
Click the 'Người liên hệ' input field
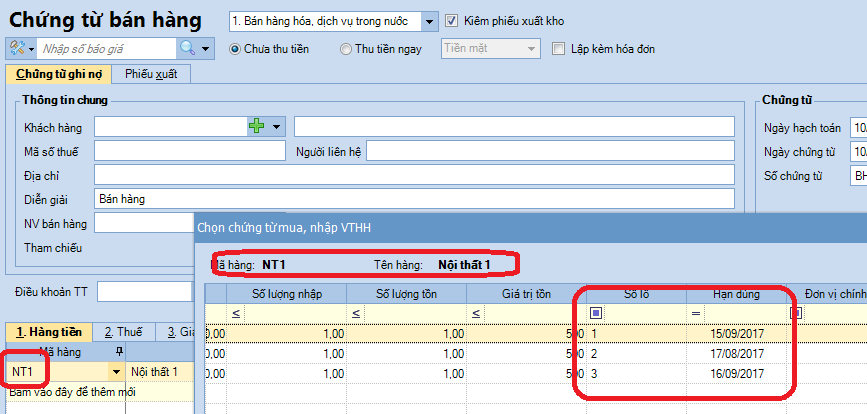[550, 151]
